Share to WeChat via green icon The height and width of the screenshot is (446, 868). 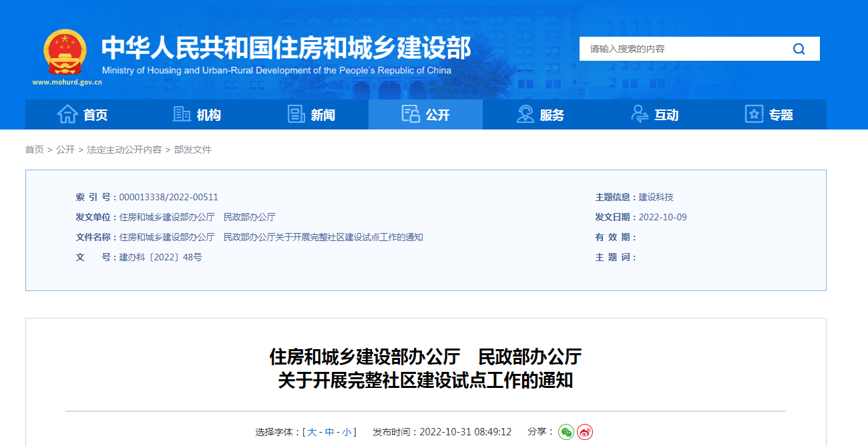566,432
